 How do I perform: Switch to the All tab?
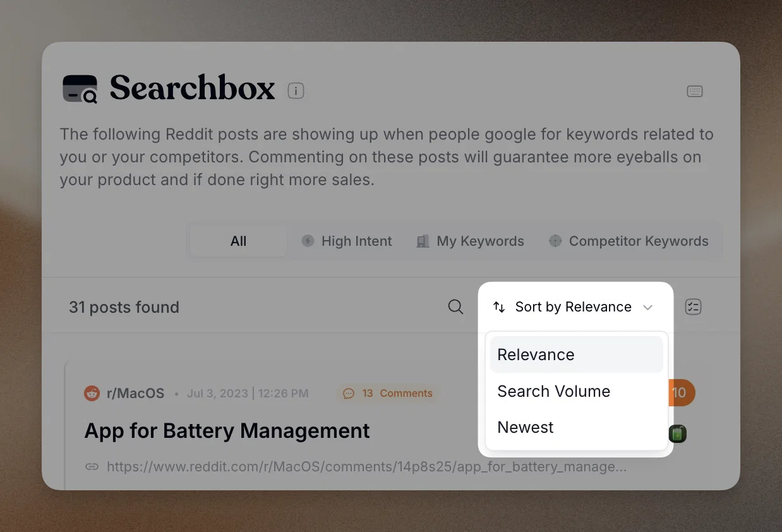pos(239,241)
